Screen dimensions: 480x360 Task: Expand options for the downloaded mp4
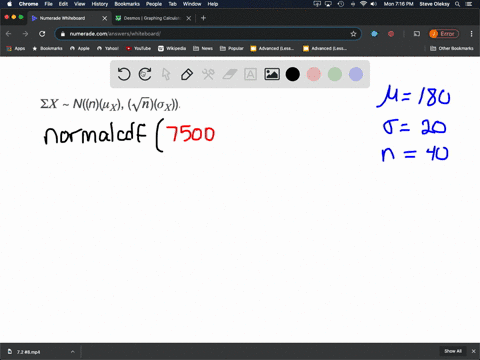pyautogui.click(x=72, y=352)
